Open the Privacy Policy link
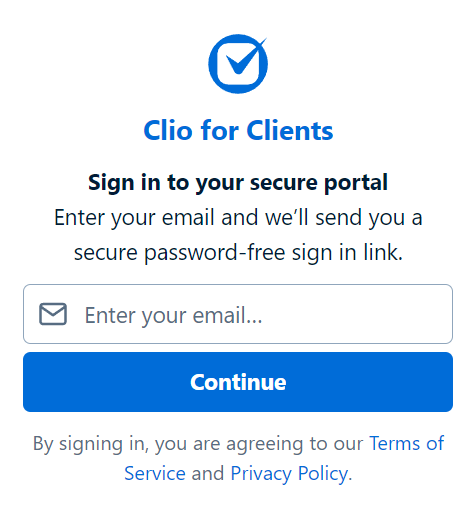The image size is (468, 505). click(x=289, y=473)
